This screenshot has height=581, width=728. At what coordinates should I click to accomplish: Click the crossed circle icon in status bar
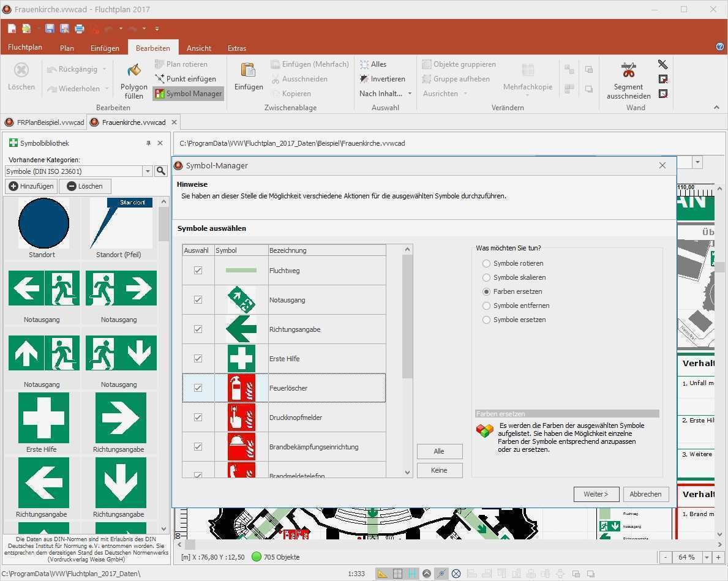pyautogui.click(x=456, y=574)
